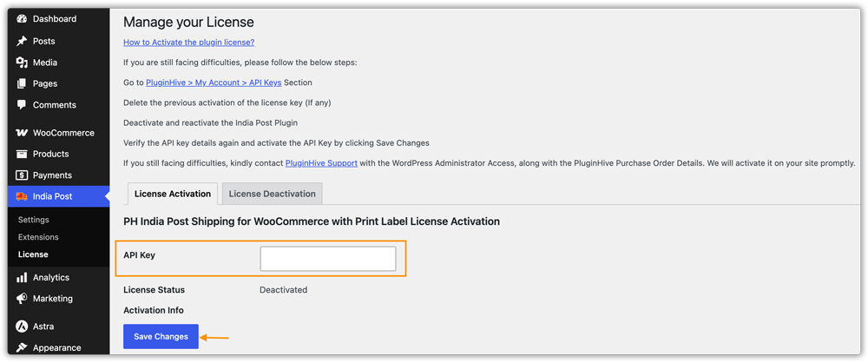
Task: Click the 'API Key' field label
Action: (140, 255)
